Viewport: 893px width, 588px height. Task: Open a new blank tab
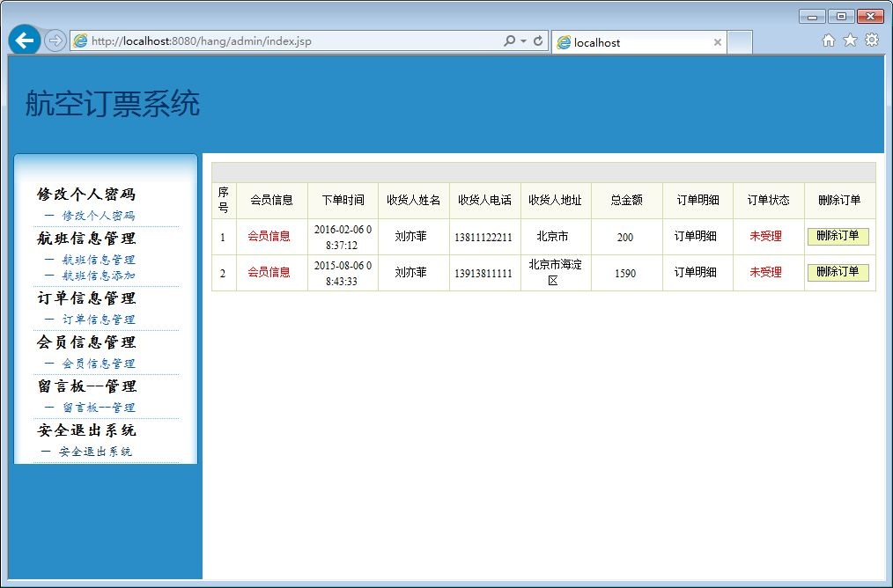[740, 42]
